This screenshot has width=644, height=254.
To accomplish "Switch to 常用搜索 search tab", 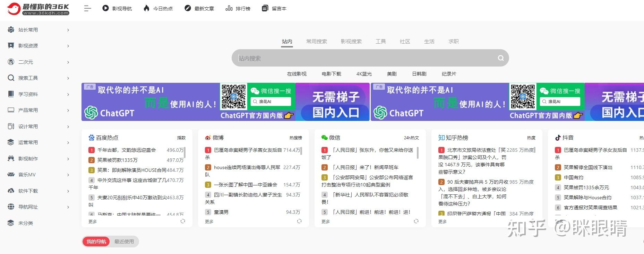I will [x=317, y=42].
